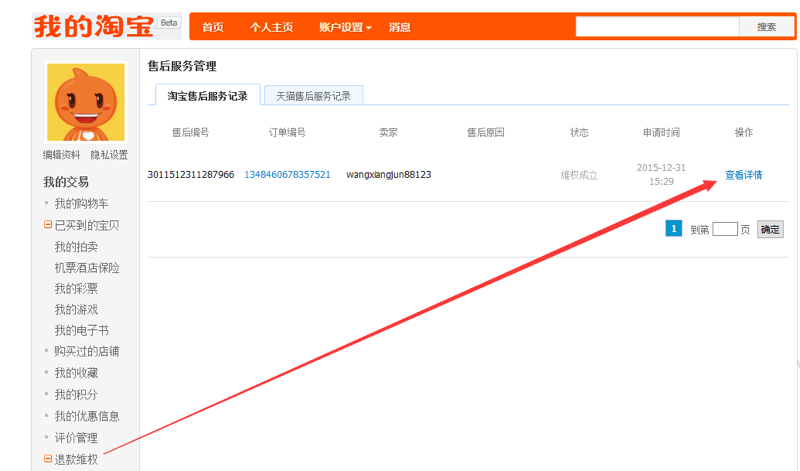This screenshot has height=471, width=800.
Task: Click the 售后服务管理 page heading
Action: (182, 66)
